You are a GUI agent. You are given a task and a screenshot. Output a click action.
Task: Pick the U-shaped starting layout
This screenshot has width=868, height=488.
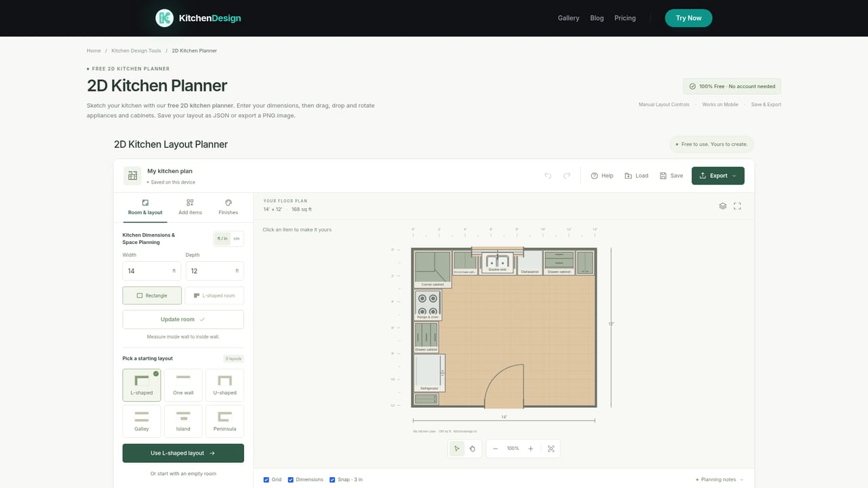click(x=224, y=386)
